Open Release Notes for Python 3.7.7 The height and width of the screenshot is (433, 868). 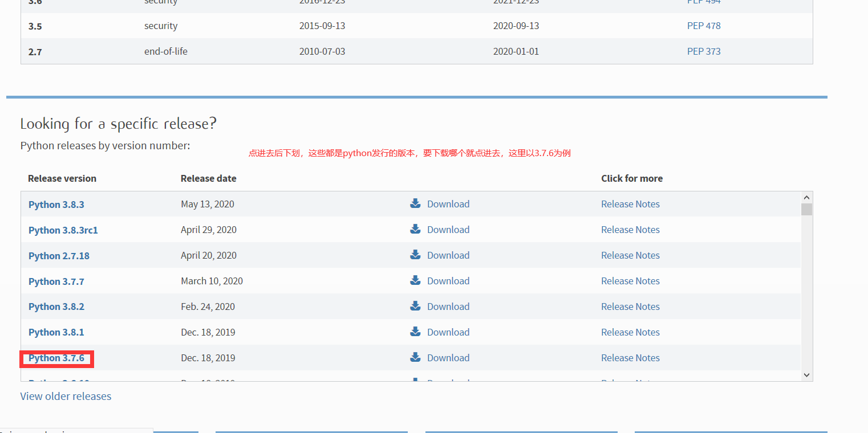(x=630, y=281)
